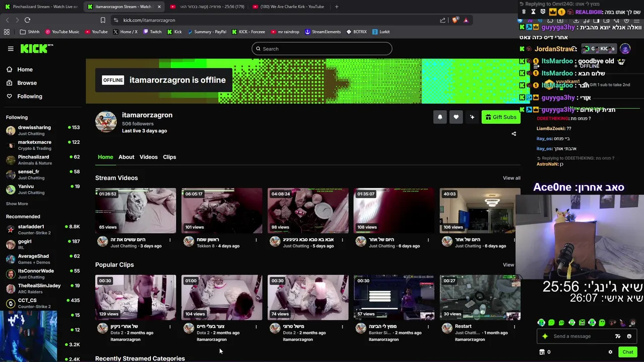Open TheRealSlimJadey recommended channel
The width and height of the screenshot is (644, 362).
coord(42,288)
